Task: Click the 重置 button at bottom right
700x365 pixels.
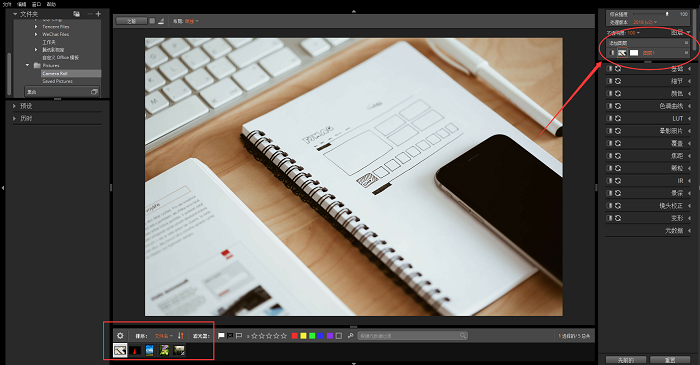Action: click(x=670, y=360)
